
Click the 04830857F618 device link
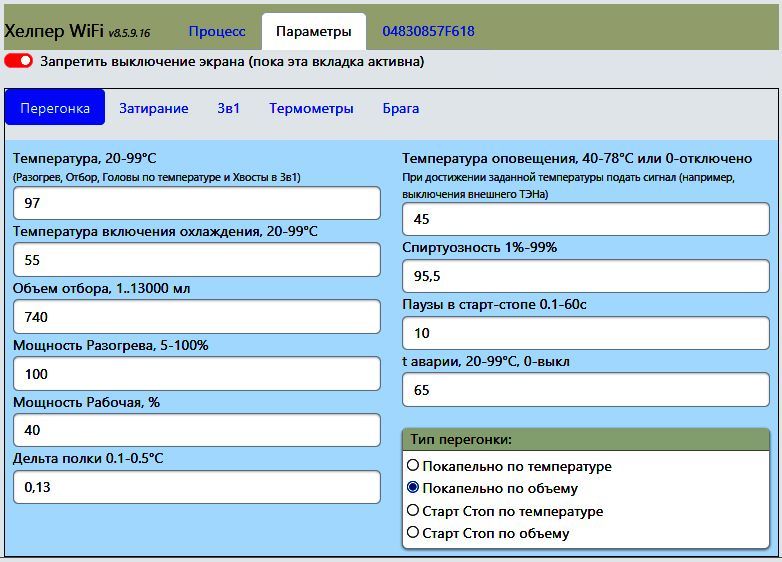click(428, 31)
